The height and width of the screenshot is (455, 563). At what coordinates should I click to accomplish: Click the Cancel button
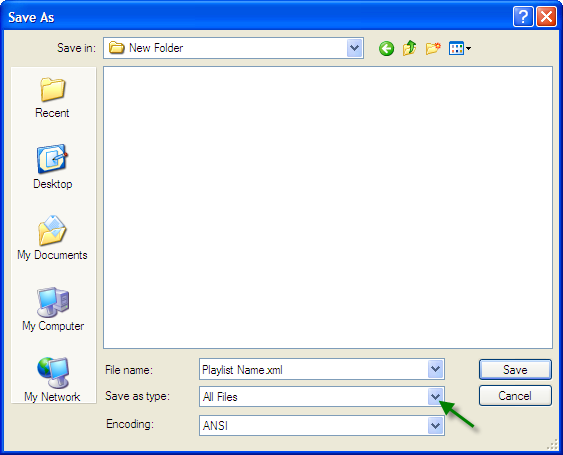click(515, 396)
